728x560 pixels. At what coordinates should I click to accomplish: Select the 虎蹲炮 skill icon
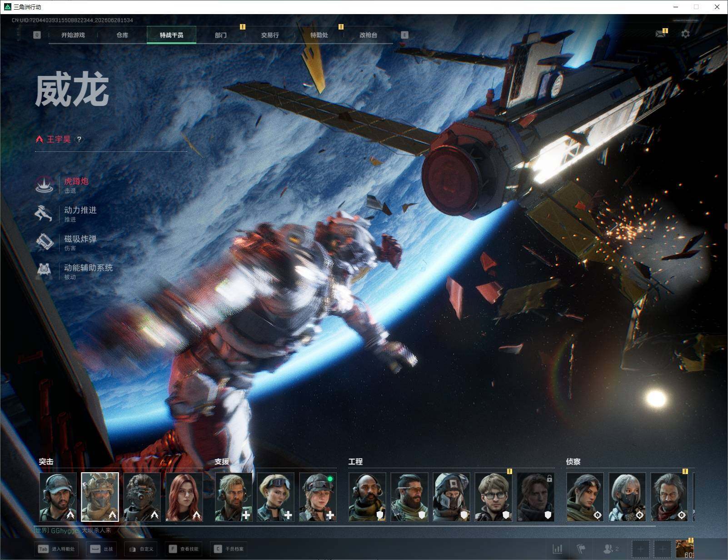coord(45,185)
